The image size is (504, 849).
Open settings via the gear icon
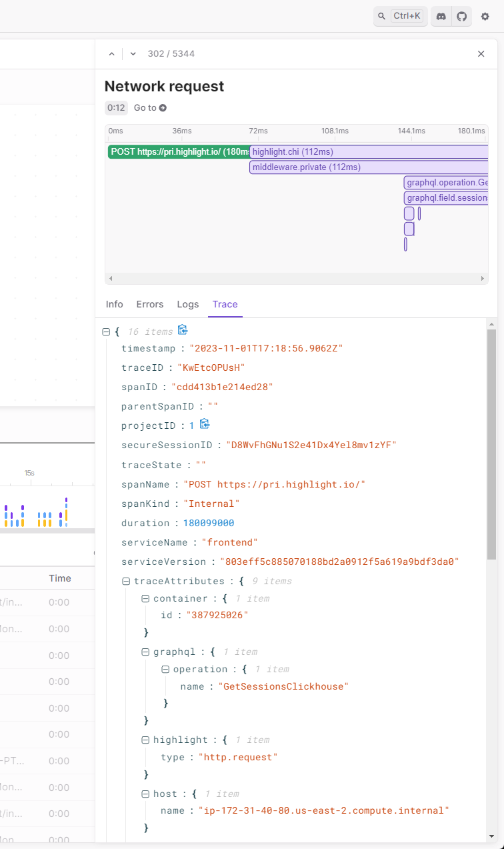pos(485,16)
